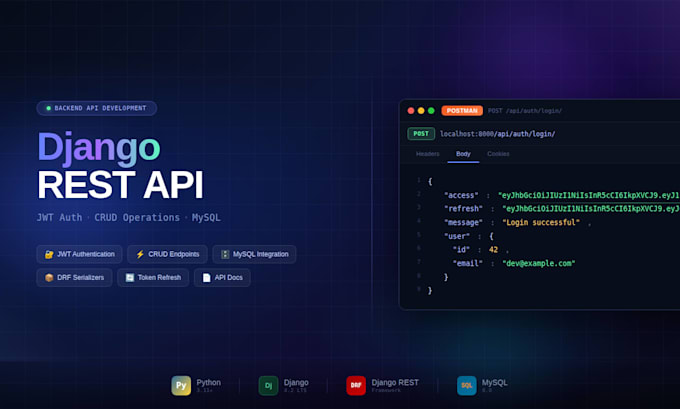The image size is (680, 409).
Task: Click the Django REST label in footer
Action: coord(395,383)
